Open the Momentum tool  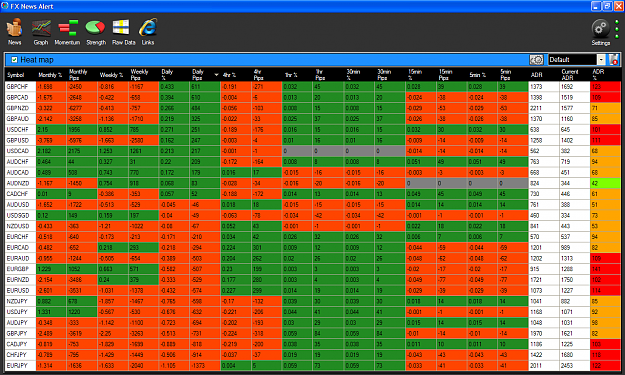[x=67, y=32]
